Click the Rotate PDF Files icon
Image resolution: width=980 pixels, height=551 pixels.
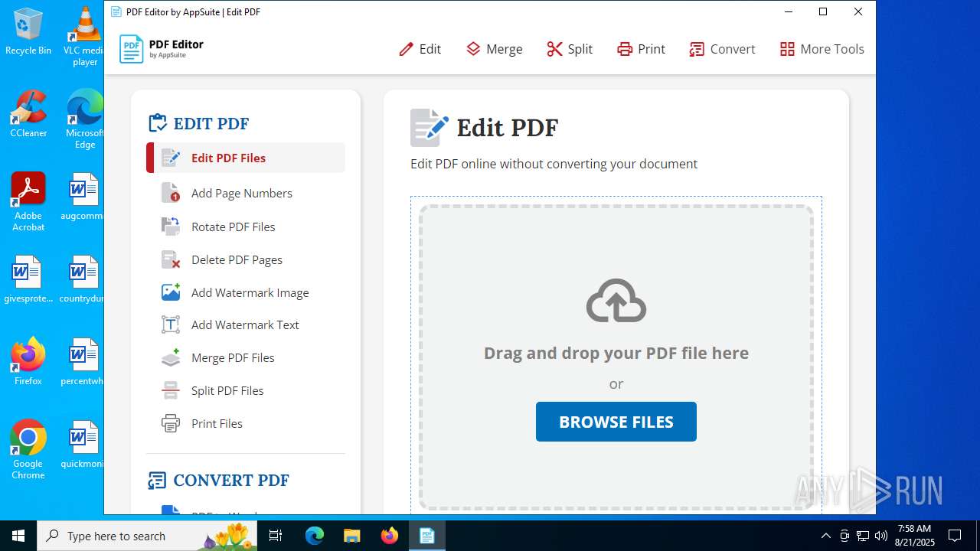pyautogui.click(x=171, y=227)
